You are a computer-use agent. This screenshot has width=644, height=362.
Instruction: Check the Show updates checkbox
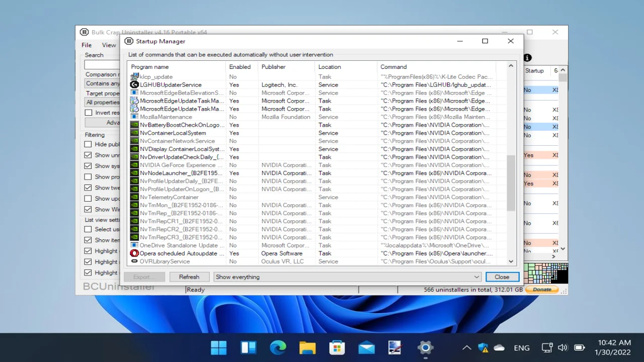(x=88, y=199)
